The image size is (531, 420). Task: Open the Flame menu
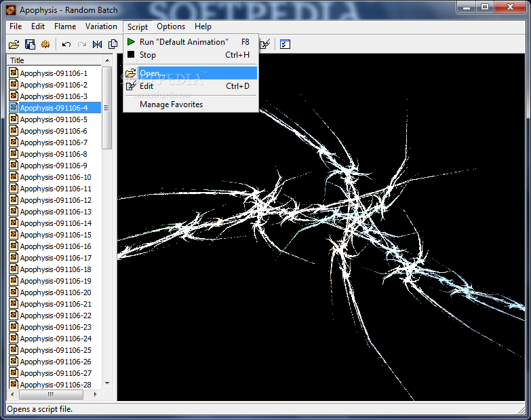pos(65,26)
